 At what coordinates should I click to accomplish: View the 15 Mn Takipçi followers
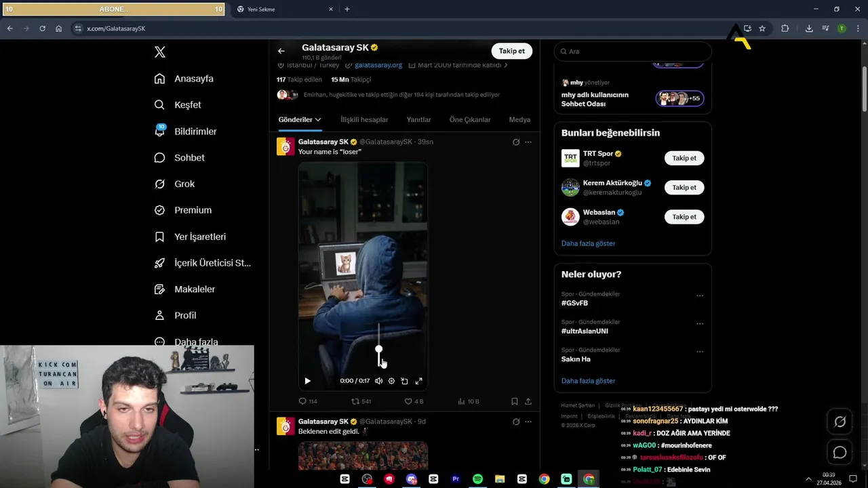351,79
